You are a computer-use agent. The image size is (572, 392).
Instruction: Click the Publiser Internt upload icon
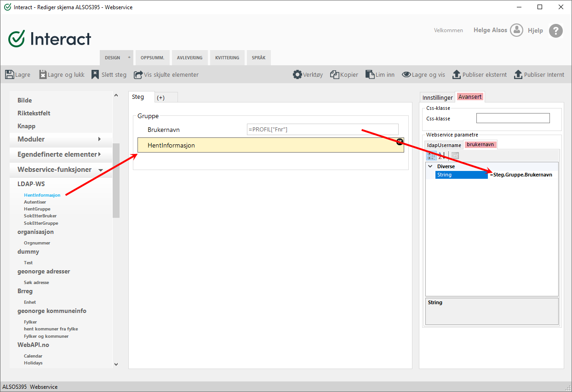[518, 74]
